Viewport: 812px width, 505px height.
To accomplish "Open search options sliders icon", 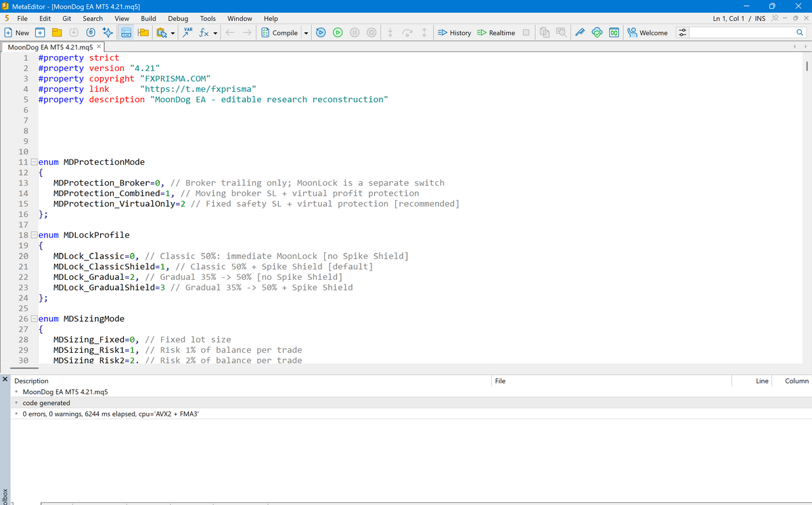I will pyautogui.click(x=682, y=32).
